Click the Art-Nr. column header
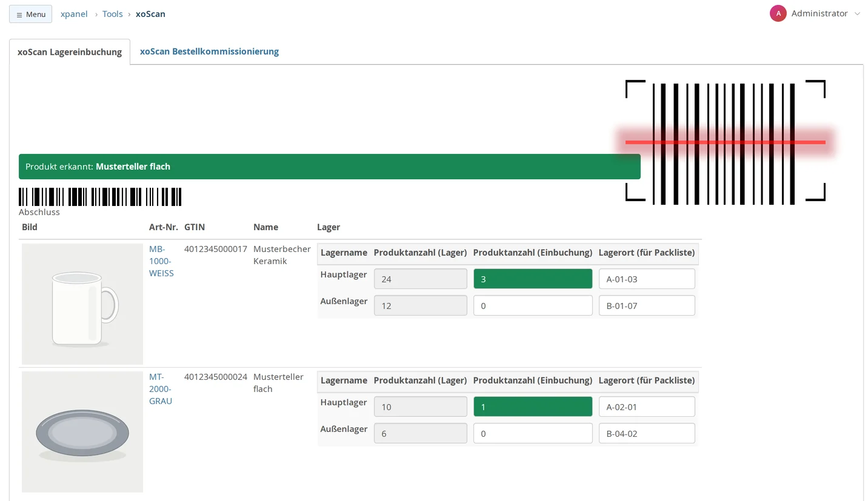 pos(164,227)
